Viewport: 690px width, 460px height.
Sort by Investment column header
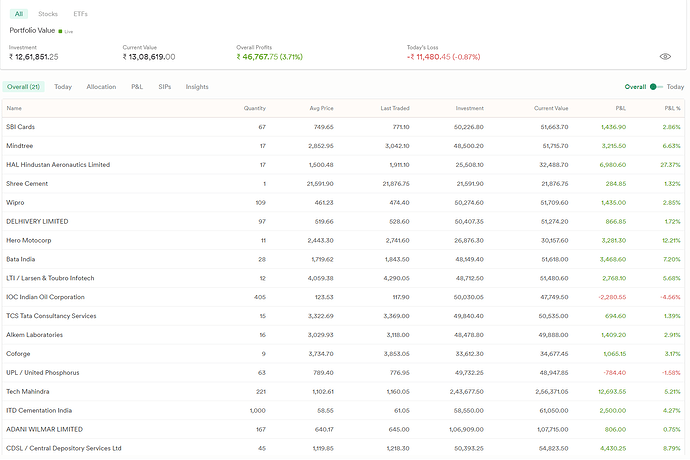pyautogui.click(x=470, y=108)
